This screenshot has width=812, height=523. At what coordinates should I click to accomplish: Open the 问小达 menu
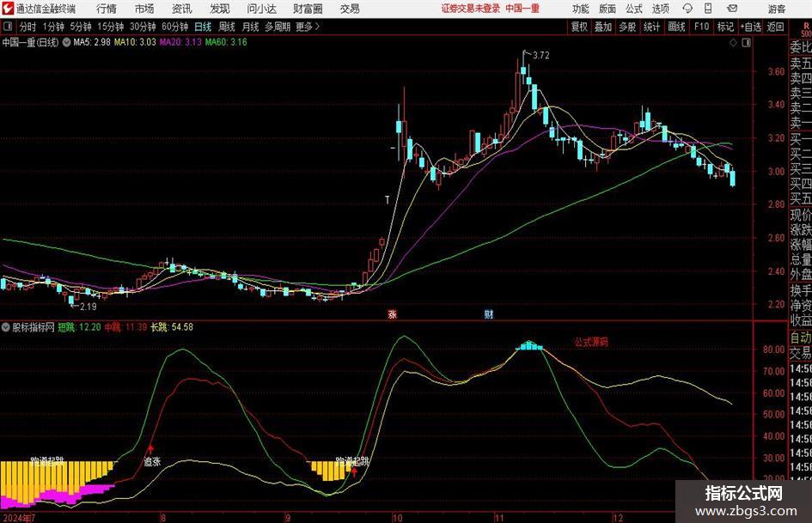tap(262, 9)
